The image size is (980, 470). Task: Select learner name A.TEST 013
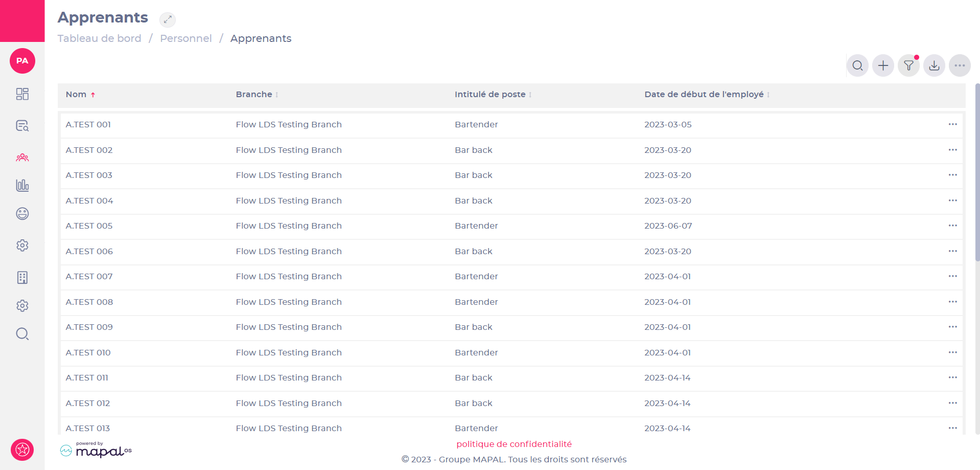tap(88, 428)
